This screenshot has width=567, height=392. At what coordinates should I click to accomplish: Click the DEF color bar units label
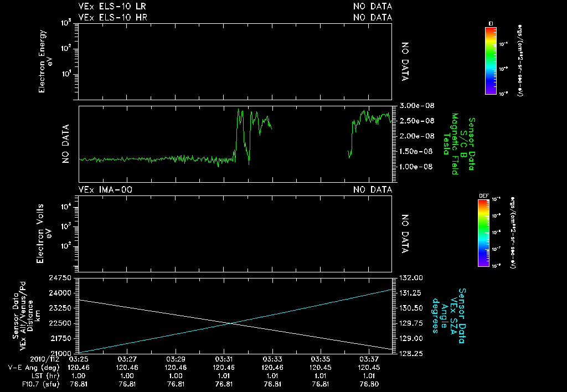pyautogui.click(x=513, y=233)
